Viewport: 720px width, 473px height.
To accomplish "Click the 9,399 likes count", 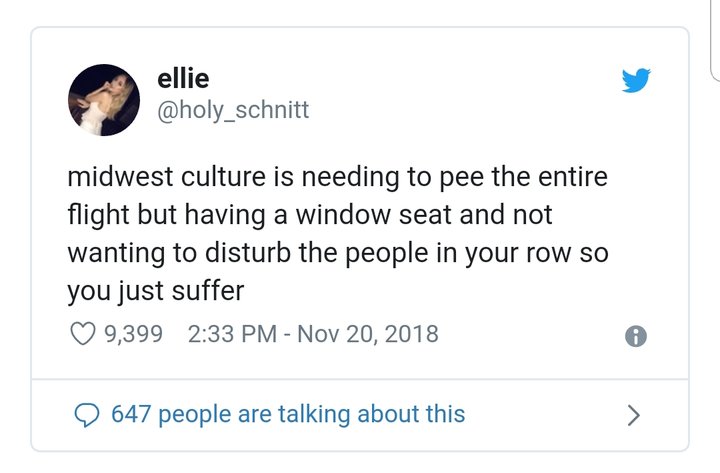I will [134, 334].
